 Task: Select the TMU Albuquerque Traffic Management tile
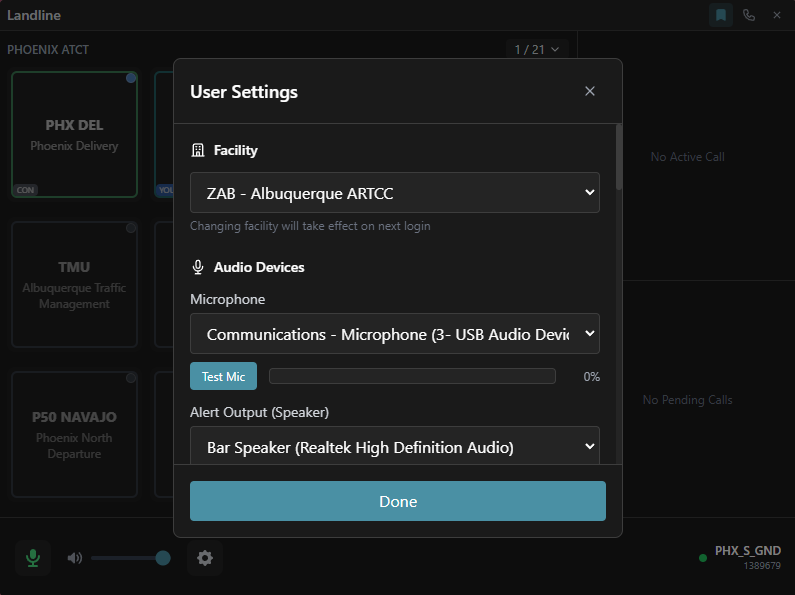[x=74, y=284]
